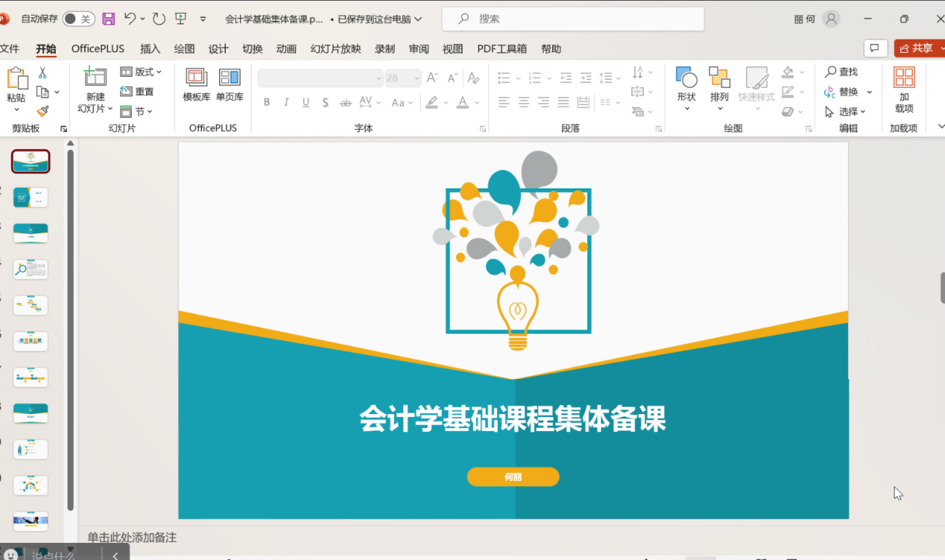945x560 pixels.
Task: Open the 幻灯片放映 slideshow tab
Action: pos(335,49)
